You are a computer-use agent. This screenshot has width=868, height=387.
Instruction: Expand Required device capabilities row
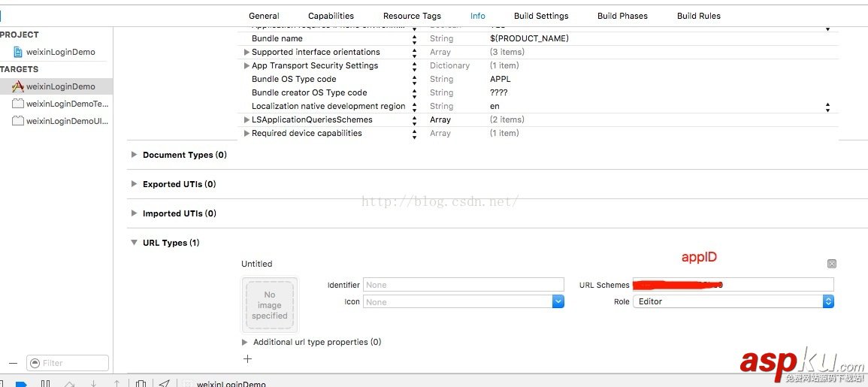tap(247, 134)
